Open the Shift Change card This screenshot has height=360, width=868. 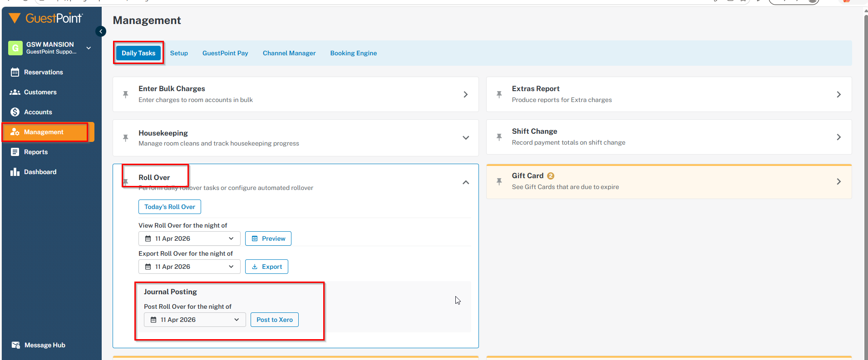pyautogui.click(x=668, y=137)
